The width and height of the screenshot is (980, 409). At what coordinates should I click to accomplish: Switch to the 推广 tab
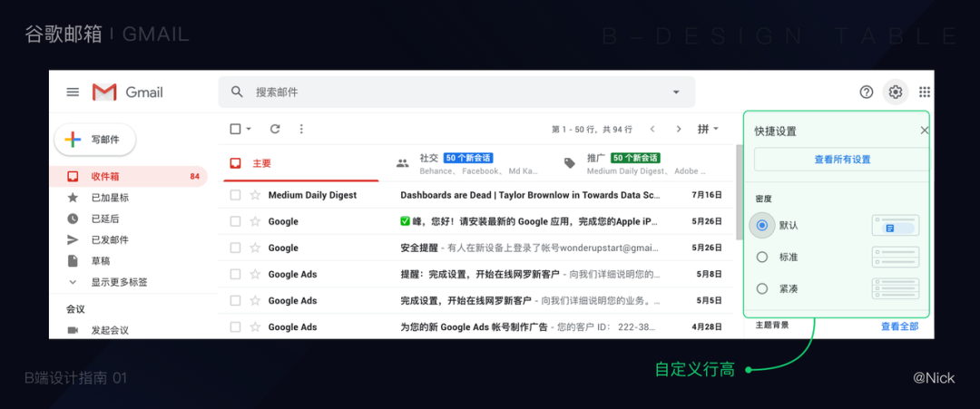click(x=634, y=163)
